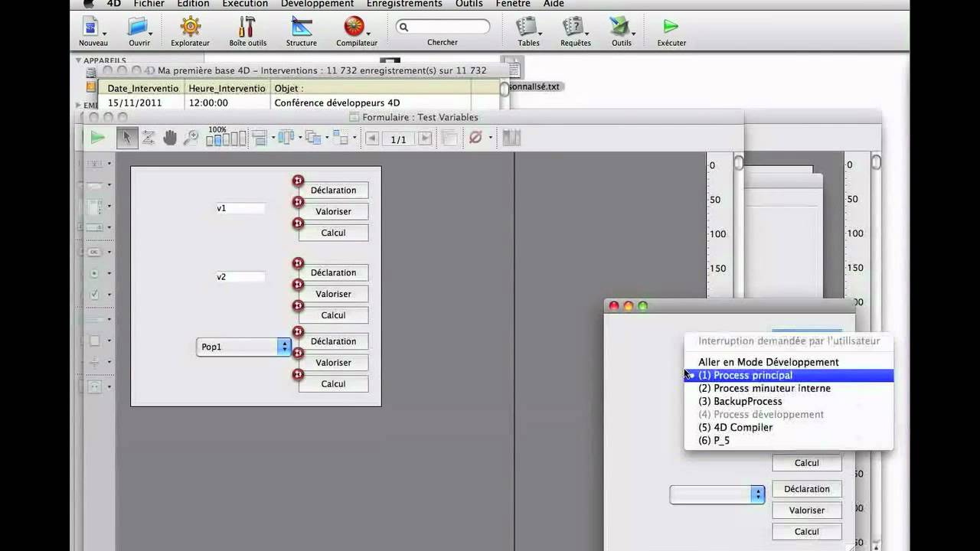This screenshot has height=551, width=980.
Task: Open the Pop1 popup menu in the form
Action: point(243,347)
